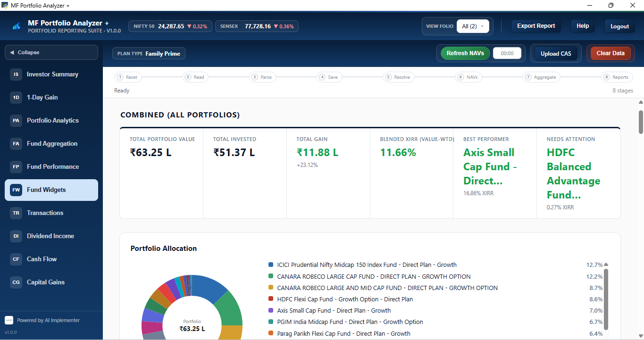Click the 00:00 refresh timer field
This screenshot has height=340, width=644.
pos(507,53)
